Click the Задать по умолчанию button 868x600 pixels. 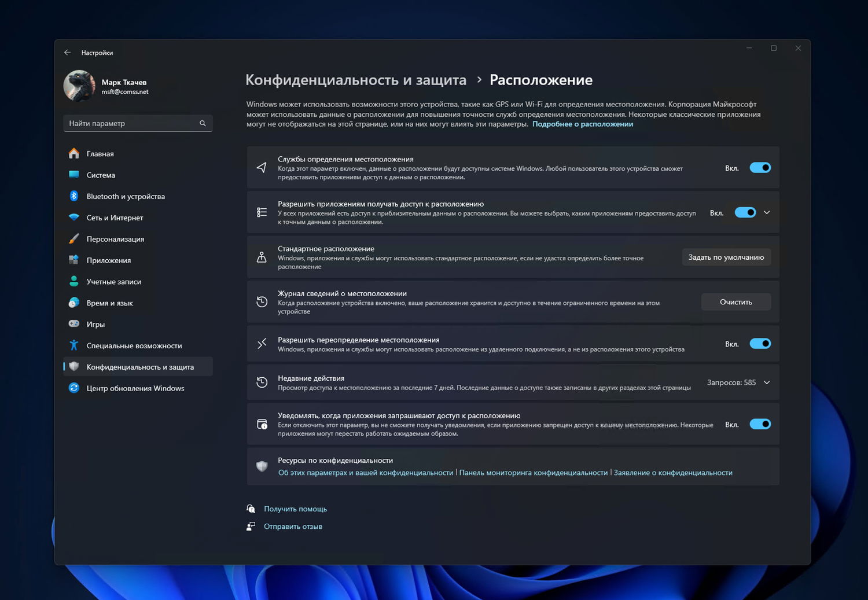pyautogui.click(x=726, y=257)
